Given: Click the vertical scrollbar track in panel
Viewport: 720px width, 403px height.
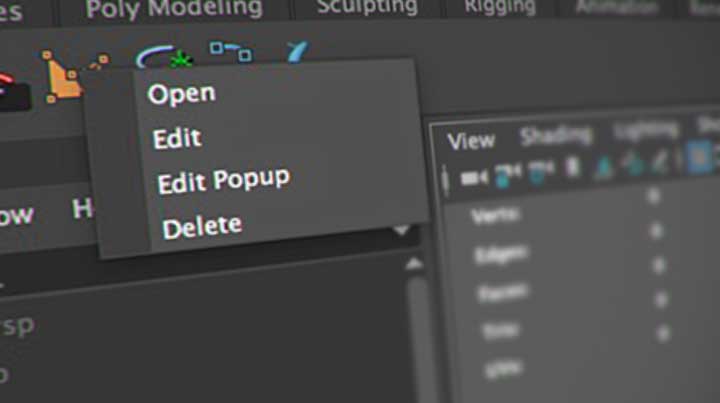Looking at the screenshot, I should tap(417, 340).
